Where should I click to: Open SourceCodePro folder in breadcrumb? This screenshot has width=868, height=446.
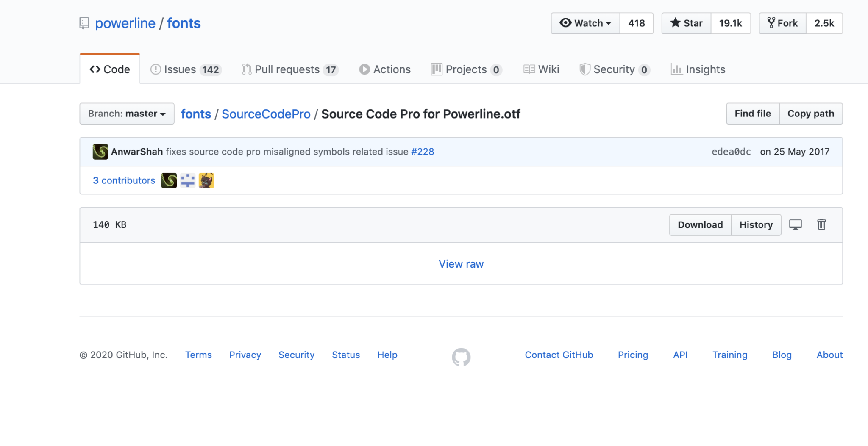[x=266, y=114]
